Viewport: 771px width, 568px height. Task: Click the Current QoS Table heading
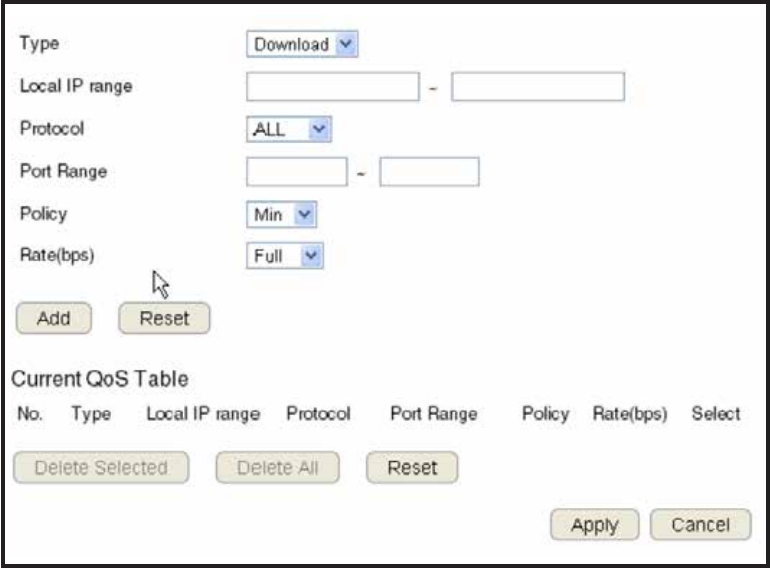[99, 379]
